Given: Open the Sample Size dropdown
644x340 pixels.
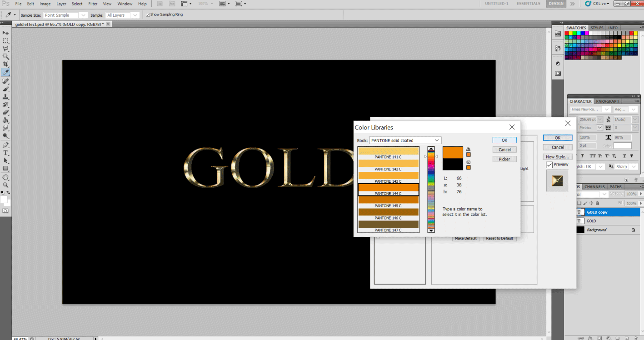Looking at the screenshot, I should [x=64, y=15].
